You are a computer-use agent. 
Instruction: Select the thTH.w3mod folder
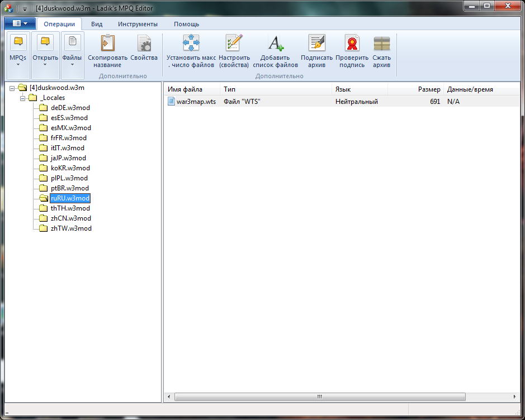click(x=70, y=208)
